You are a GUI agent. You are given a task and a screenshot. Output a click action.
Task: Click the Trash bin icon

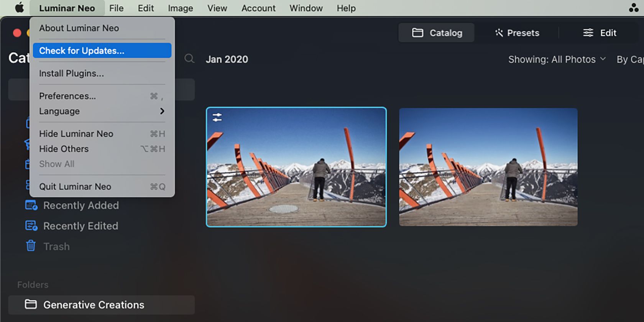click(31, 246)
